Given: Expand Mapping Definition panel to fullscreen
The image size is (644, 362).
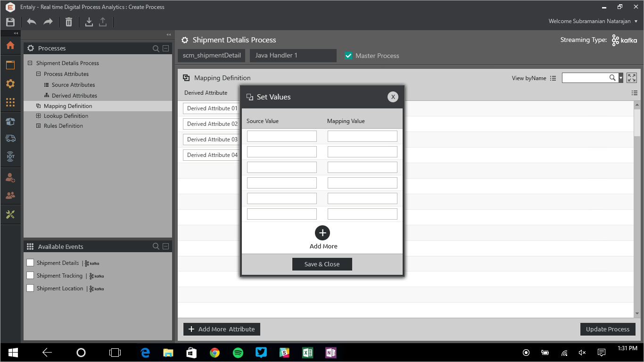Looking at the screenshot, I should pos(632,78).
